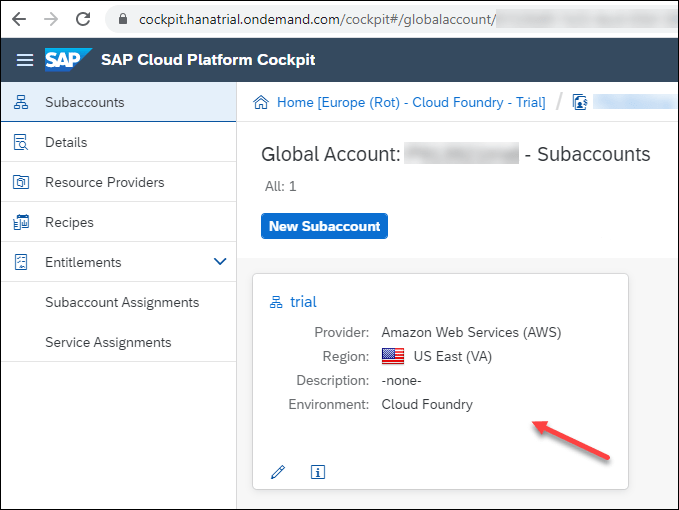Open Resource Providers in the sidebar
Viewport: 679px width, 510px height.
[x=119, y=182]
